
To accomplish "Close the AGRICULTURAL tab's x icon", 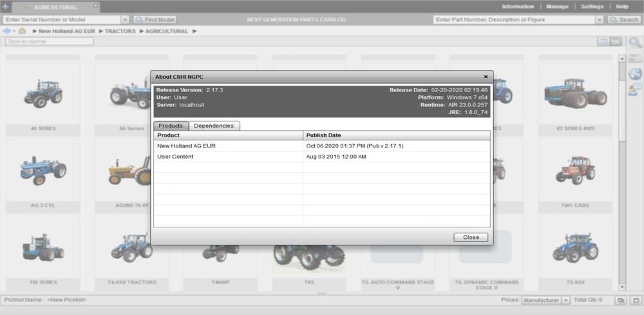I will coord(95,5).
